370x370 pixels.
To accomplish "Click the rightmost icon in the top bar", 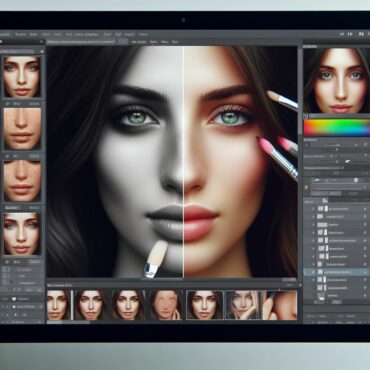I will click(368, 34).
